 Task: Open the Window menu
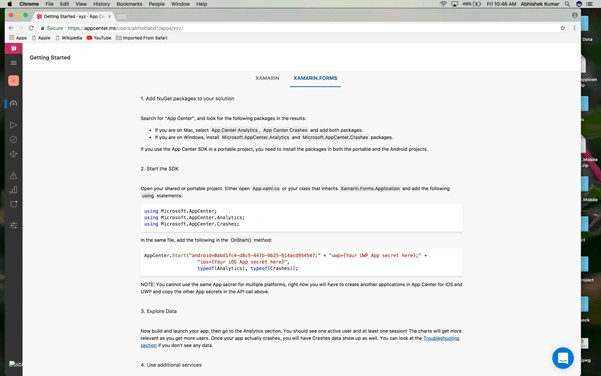pos(181,4)
